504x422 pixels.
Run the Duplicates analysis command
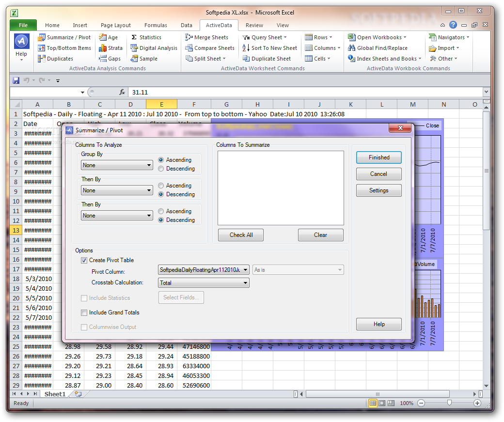(x=55, y=59)
